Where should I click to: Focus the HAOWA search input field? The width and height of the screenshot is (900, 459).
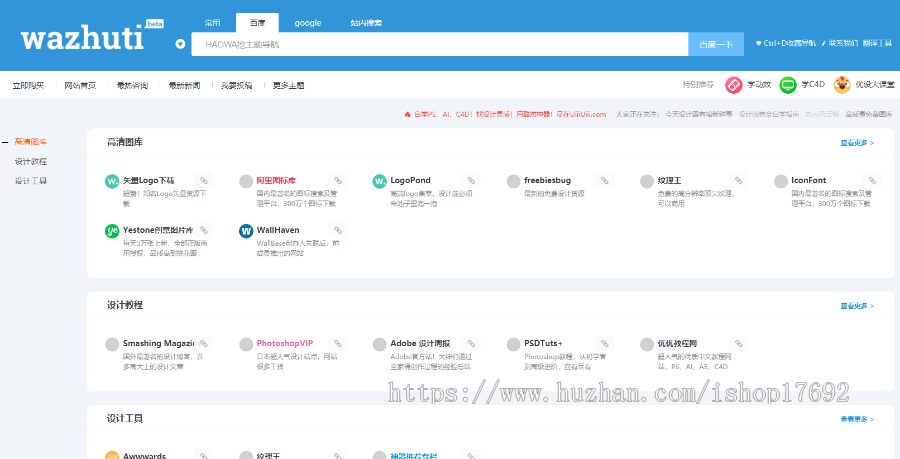[440, 44]
